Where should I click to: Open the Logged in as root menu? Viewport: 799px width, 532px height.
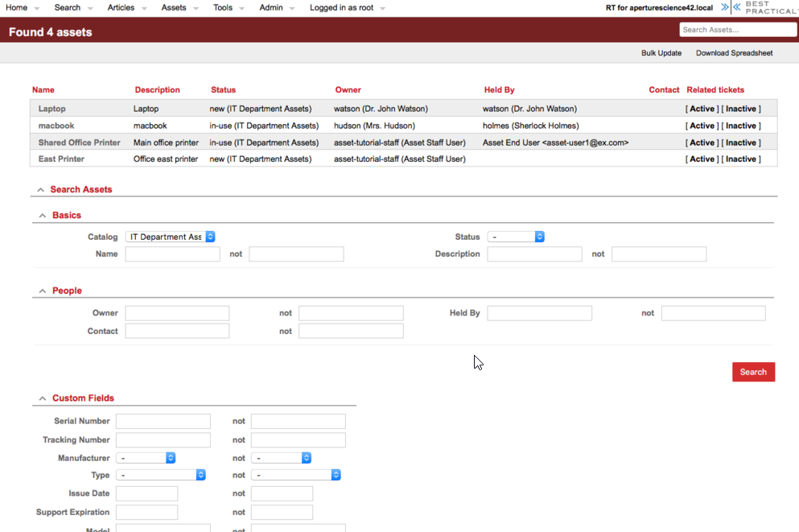click(341, 7)
